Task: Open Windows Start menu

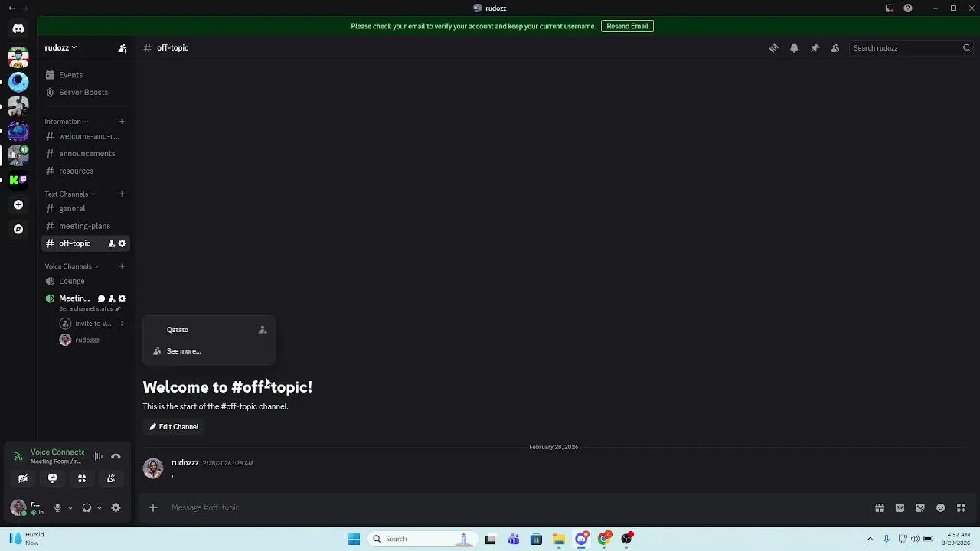Action: click(354, 539)
